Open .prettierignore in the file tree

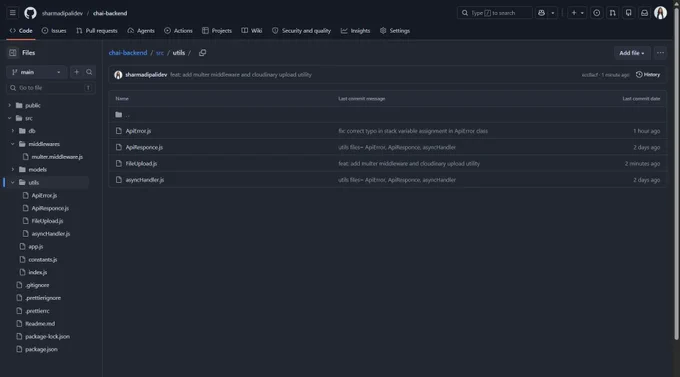[x=43, y=298]
